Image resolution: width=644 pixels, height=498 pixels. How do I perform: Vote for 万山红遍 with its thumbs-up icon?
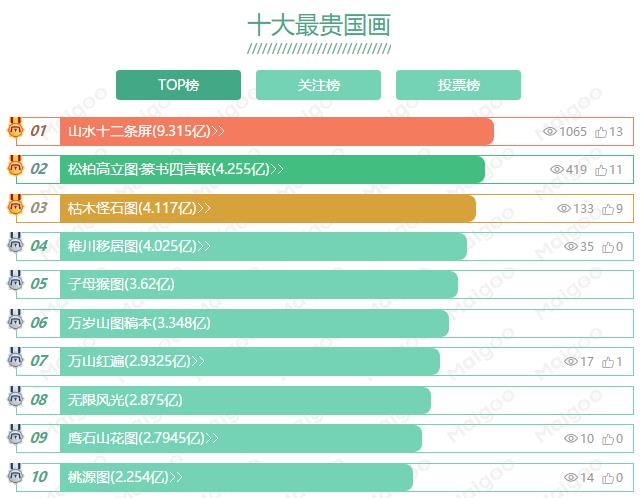[x=608, y=362]
